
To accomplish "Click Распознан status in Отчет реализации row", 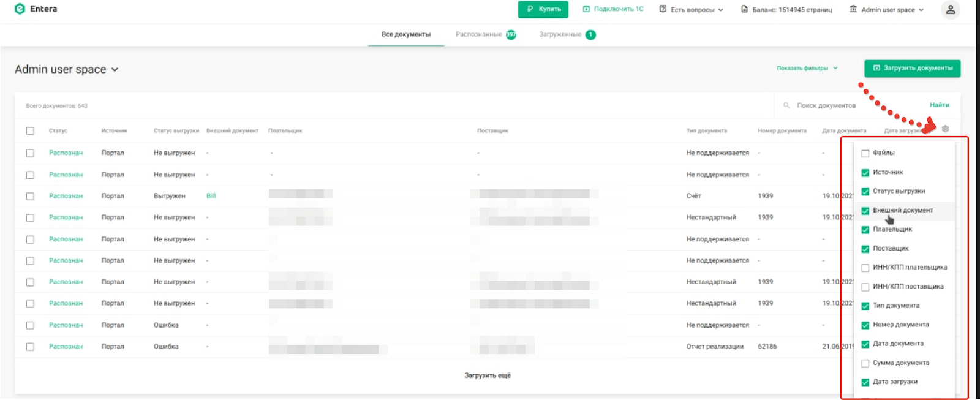I will 66,347.
